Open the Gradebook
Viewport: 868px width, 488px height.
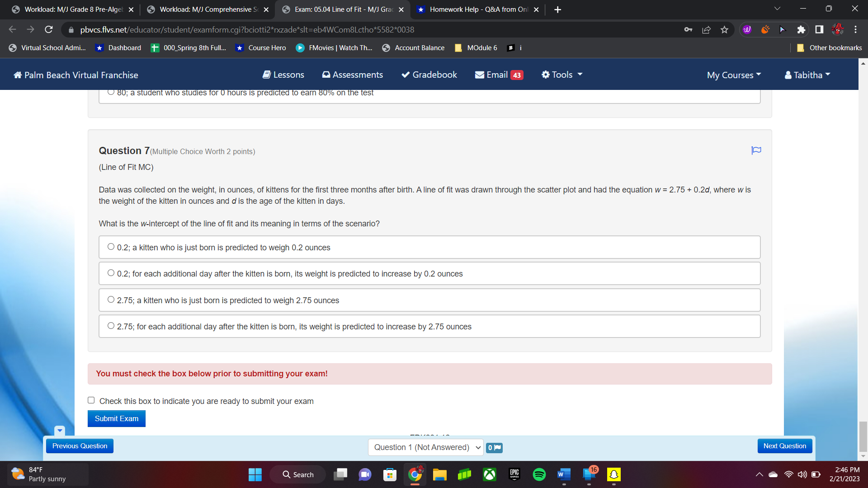[x=429, y=75]
